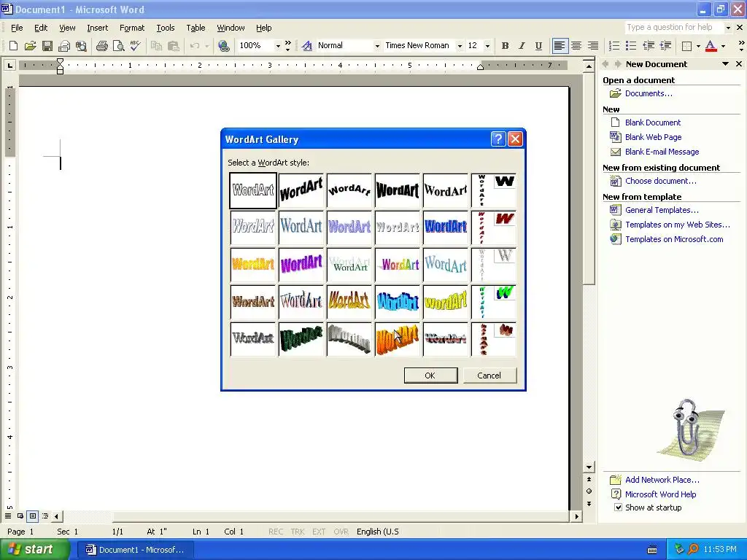Switch to Outline View button
Viewport: 747px width, 560px height.
(x=44, y=516)
